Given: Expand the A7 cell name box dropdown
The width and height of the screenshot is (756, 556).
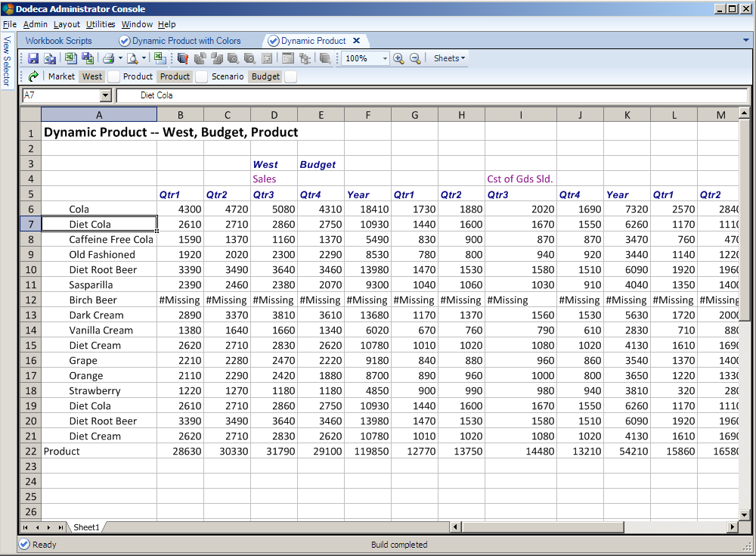Looking at the screenshot, I should click(x=105, y=95).
